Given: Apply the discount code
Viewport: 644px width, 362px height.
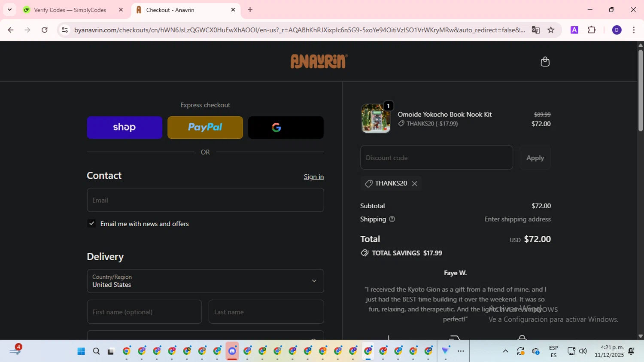Looking at the screenshot, I should (535, 158).
